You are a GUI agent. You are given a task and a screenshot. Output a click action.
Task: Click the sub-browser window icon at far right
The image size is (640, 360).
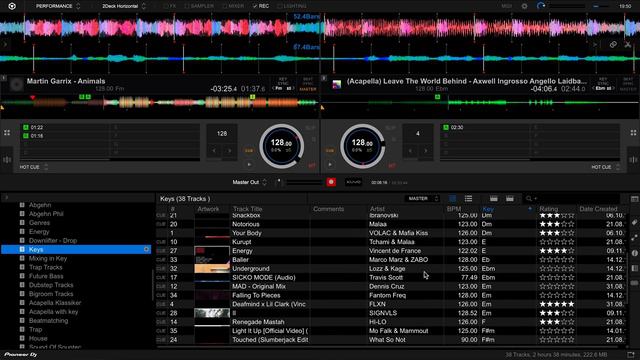tap(634, 199)
